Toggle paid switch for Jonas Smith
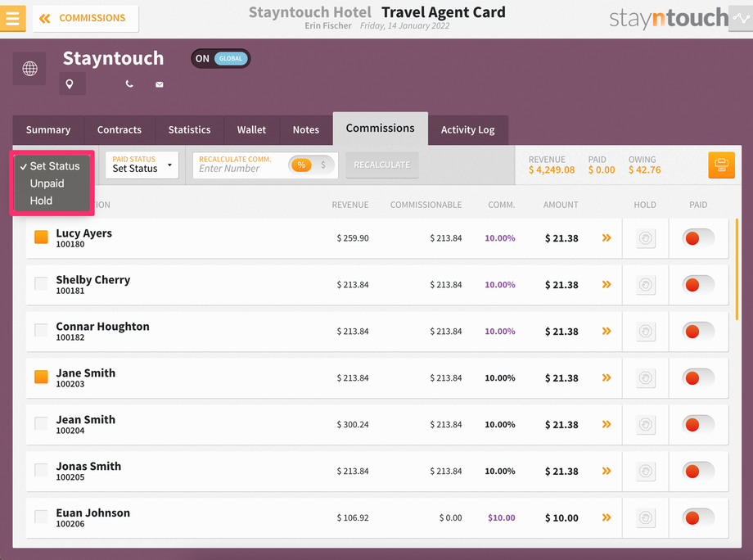Image resolution: width=753 pixels, height=560 pixels. pos(698,471)
